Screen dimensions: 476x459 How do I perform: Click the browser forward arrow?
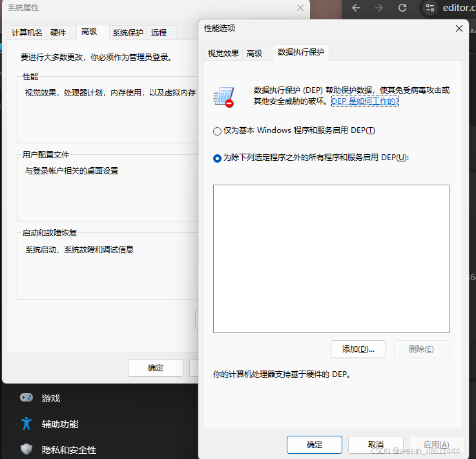click(379, 8)
